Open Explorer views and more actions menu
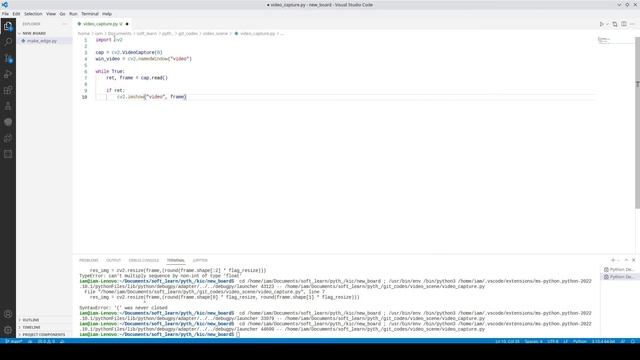 [64, 24]
